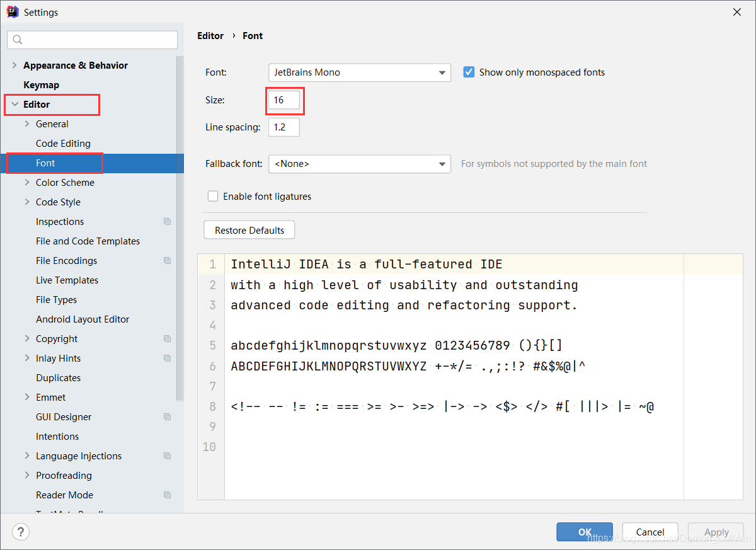Select Keymap in the settings tree
This screenshot has width=756, height=550.
point(41,85)
